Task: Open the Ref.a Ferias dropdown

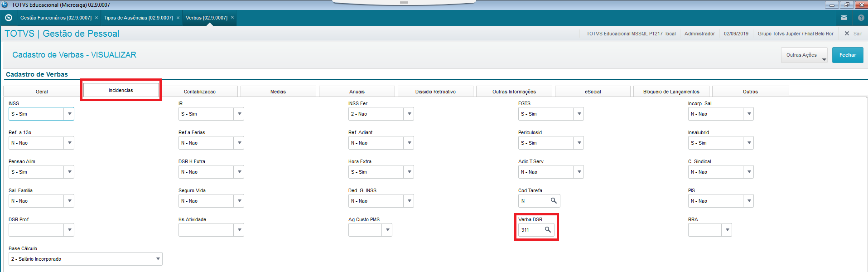Action: click(239, 143)
